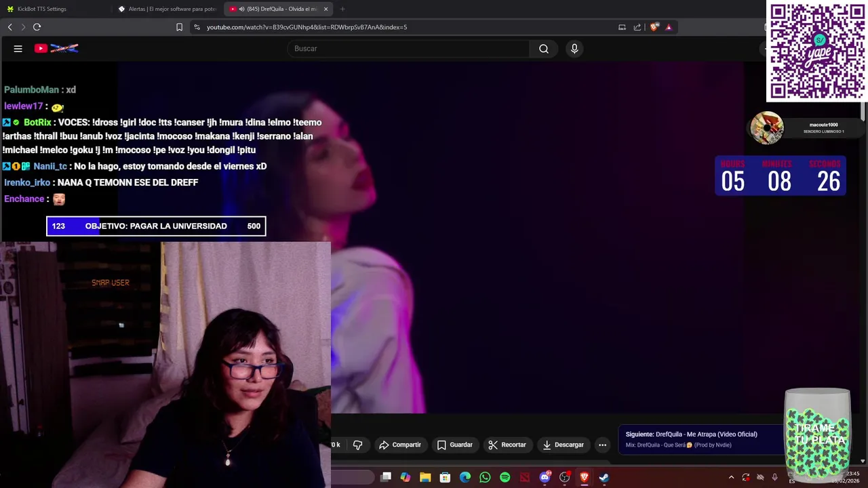
Task: Switch to the Alertas tab
Action: tap(167, 9)
